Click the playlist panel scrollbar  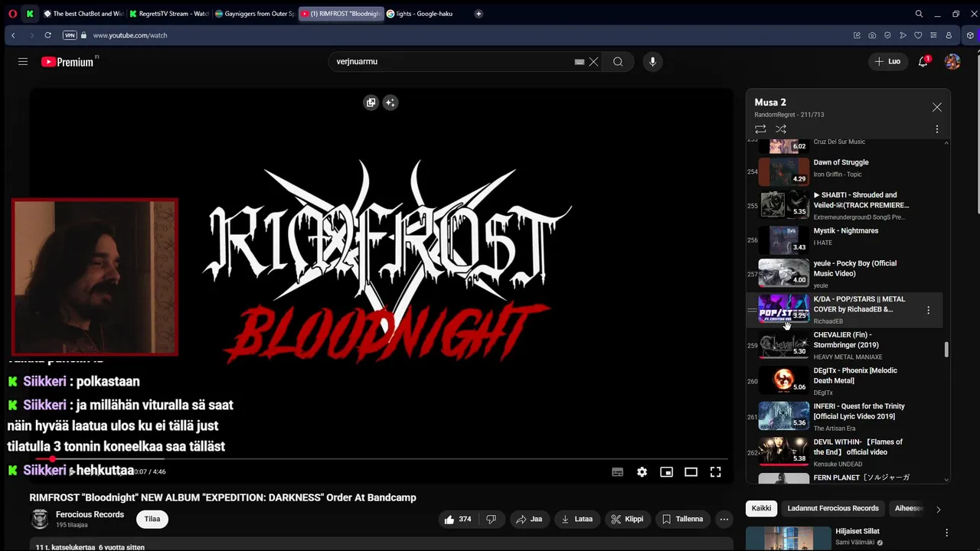point(946,349)
